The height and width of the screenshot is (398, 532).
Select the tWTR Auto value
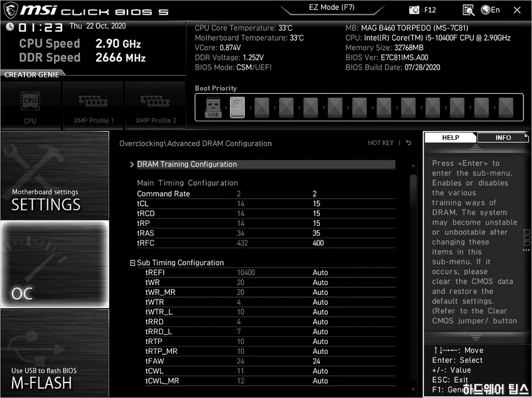tap(320, 302)
